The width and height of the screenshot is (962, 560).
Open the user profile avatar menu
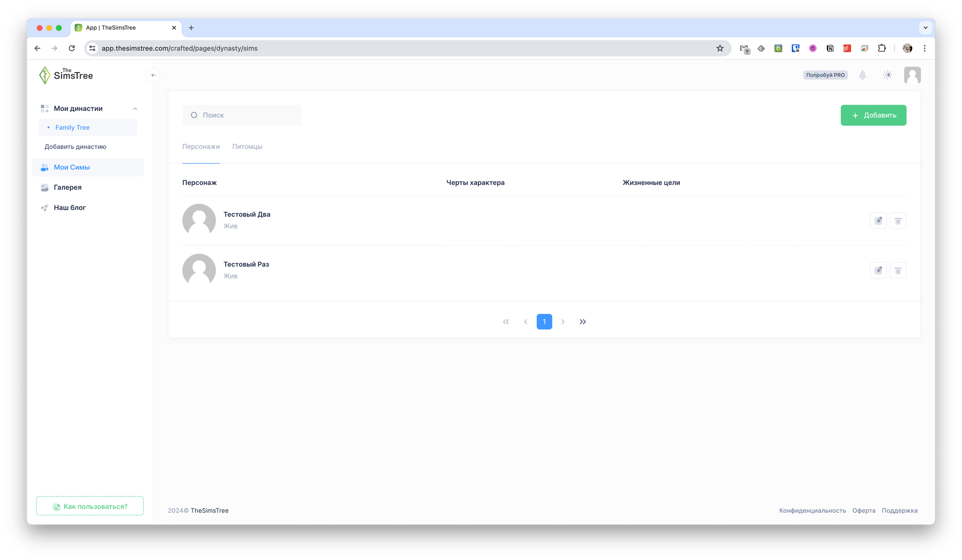click(912, 75)
